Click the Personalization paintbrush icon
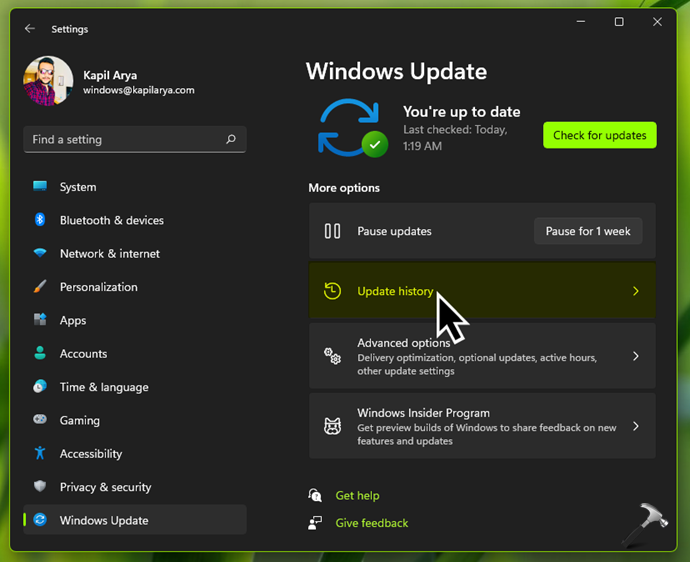Screen dimensions: 690x562 40,287
